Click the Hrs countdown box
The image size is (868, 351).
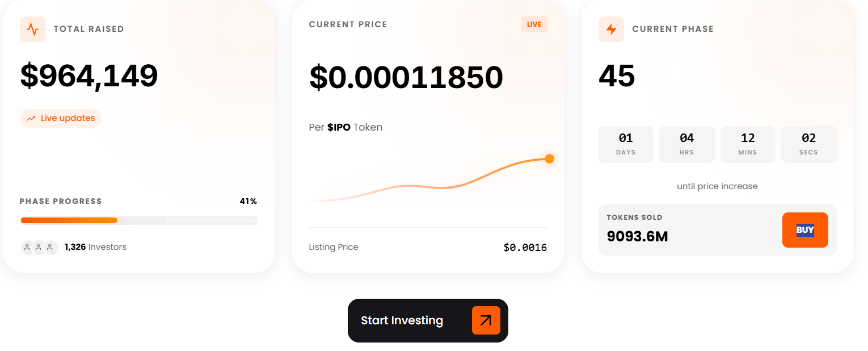tap(686, 144)
